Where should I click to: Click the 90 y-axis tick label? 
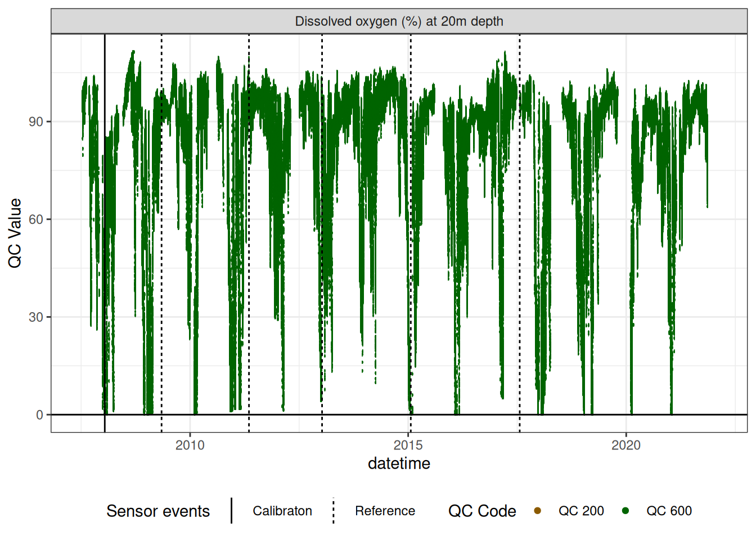click(36, 121)
